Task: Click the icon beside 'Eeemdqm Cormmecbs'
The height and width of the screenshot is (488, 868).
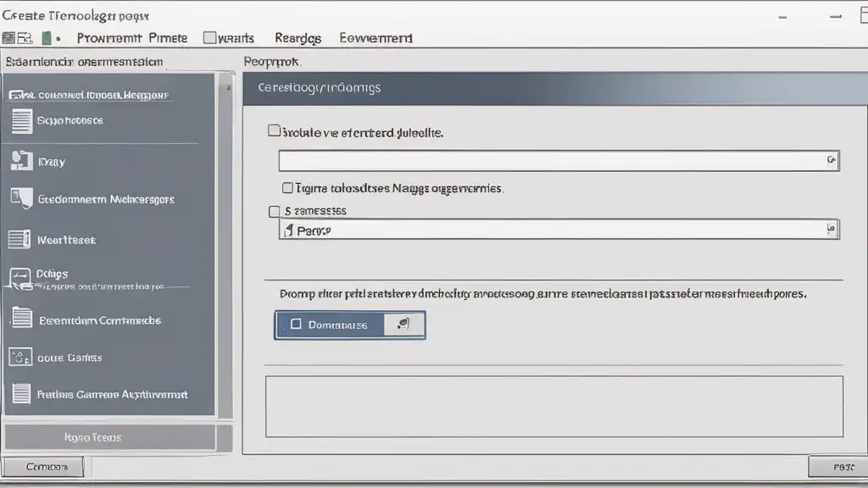Action: 21,319
